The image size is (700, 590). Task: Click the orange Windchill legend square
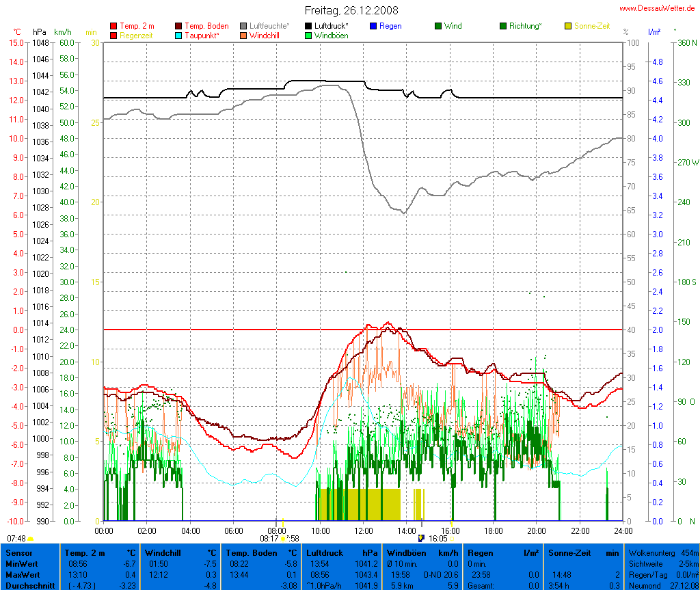[x=244, y=35]
